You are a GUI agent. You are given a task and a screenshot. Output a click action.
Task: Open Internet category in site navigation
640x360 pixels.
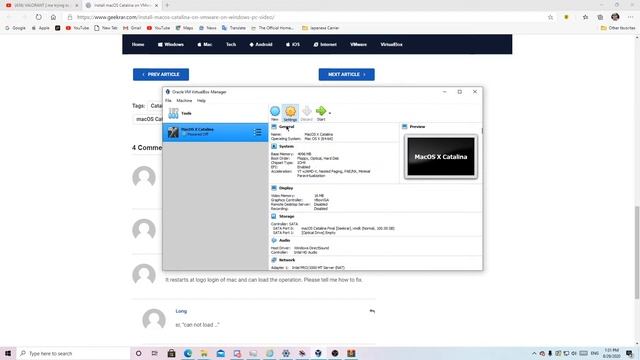click(325, 44)
